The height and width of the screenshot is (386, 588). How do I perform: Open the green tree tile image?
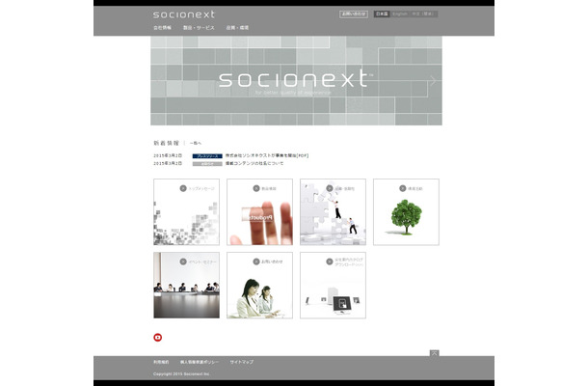(406, 212)
